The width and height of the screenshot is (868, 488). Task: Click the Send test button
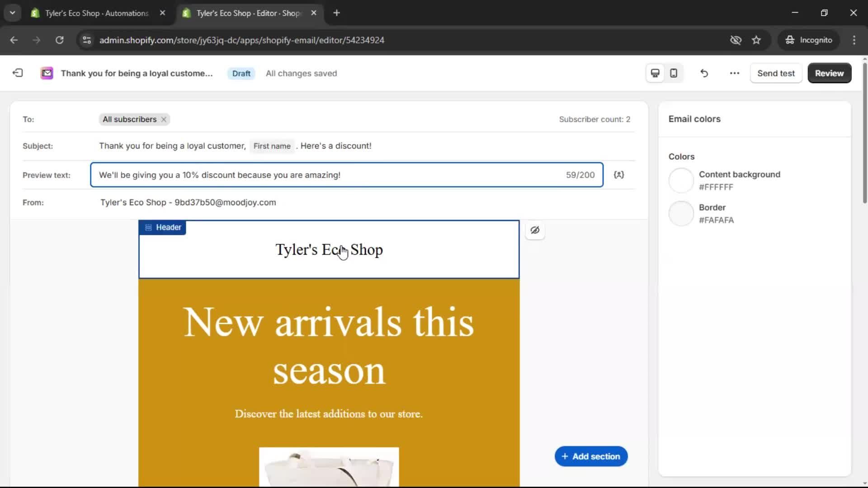[x=776, y=73]
